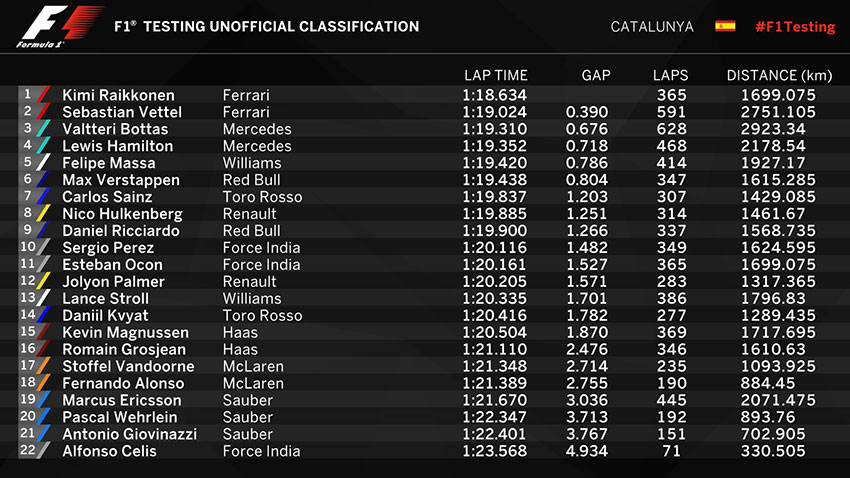The image size is (850, 478).
Task: Click Fernando Alonso's McLaren team name
Action: point(253,383)
